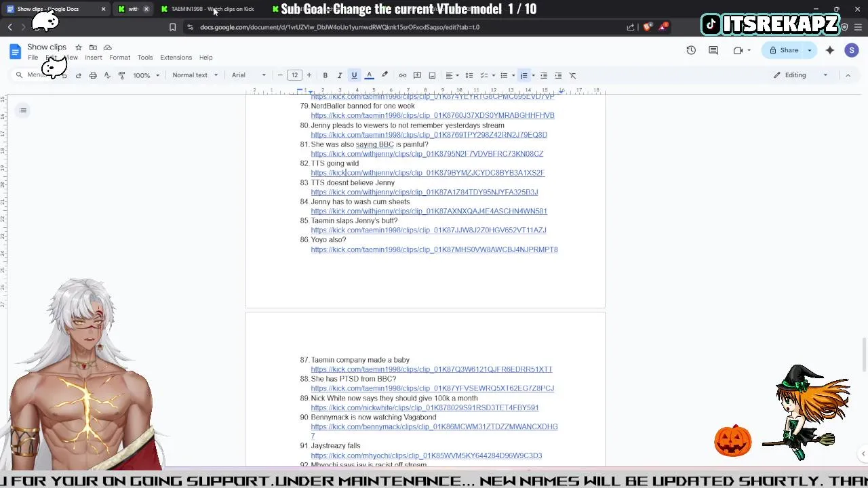Open the Format menu
Viewport: 868px width, 488px height.
click(x=119, y=58)
